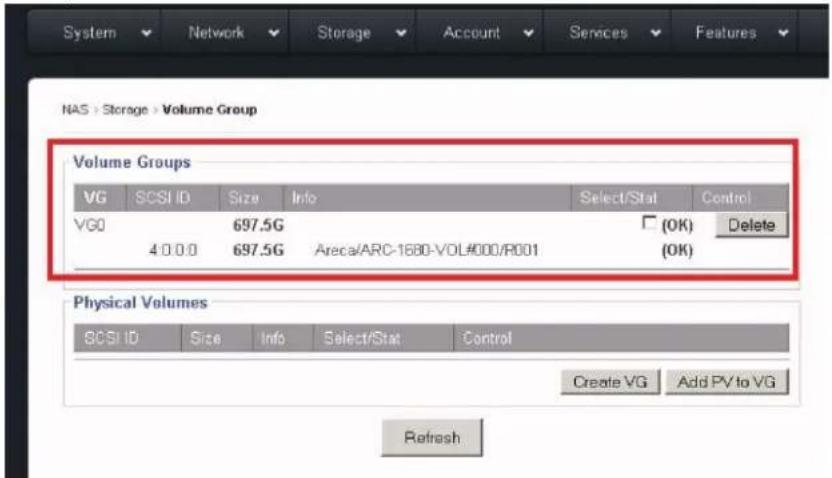The image size is (832, 478).
Task: Click the 4:0:0:0 row size 697.5G
Action: 258,250
